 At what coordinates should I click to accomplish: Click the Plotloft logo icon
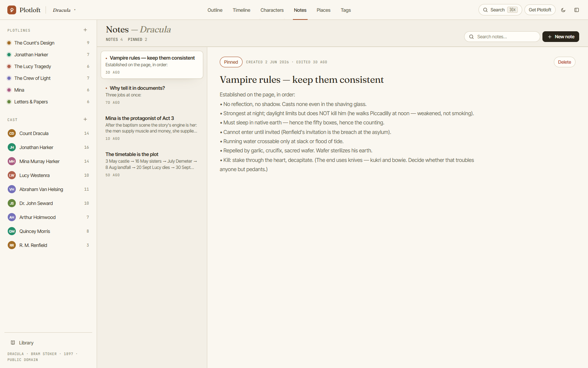(x=12, y=10)
